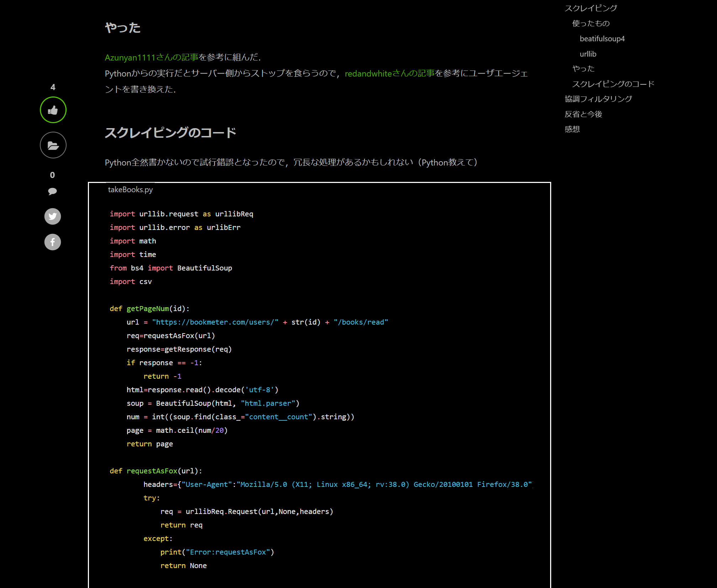Jump to 使ったもの section in sidebar
The image size is (717, 588).
pos(591,23)
